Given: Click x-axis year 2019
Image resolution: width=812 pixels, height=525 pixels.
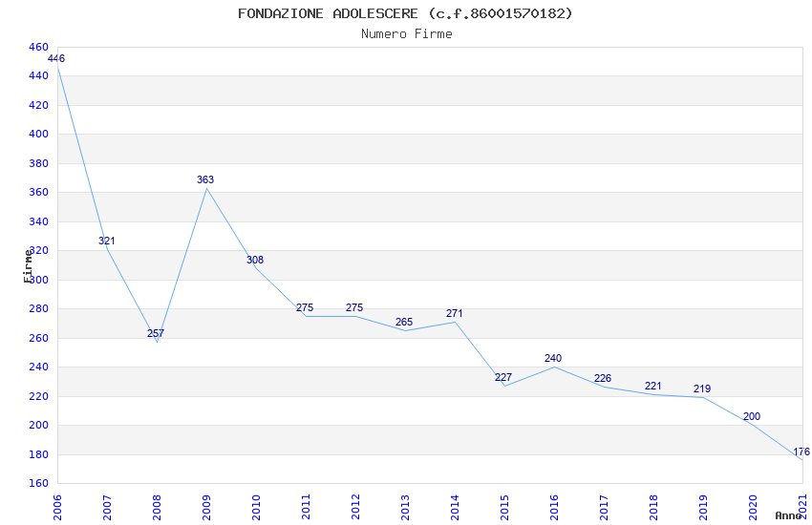Looking at the screenshot, I should (704, 507).
